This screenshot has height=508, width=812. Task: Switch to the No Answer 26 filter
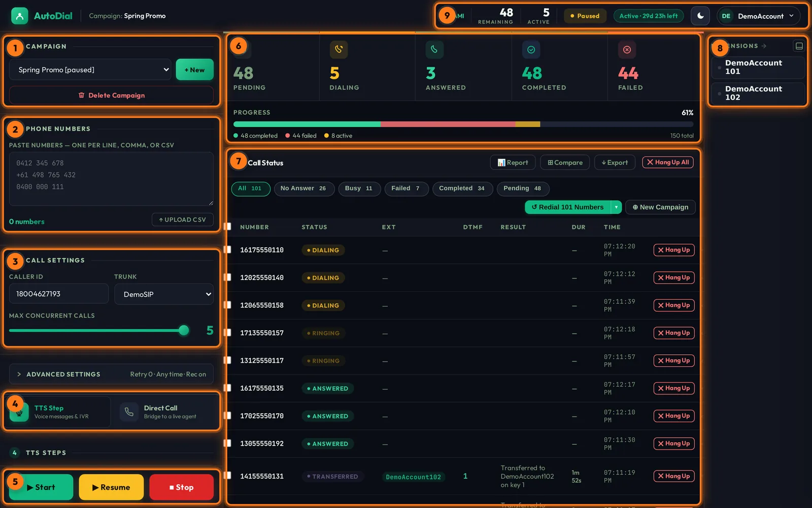coord(303,188)
